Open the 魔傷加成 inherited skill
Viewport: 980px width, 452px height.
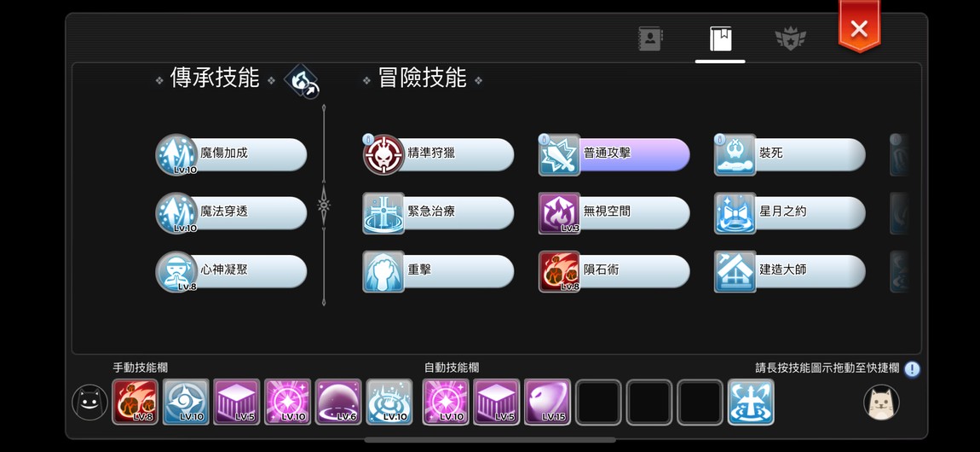pyautogui.click(x=231, y=154)
